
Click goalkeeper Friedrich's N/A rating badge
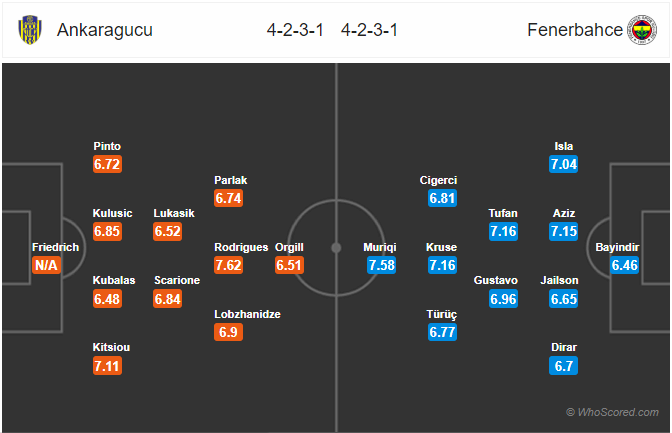click(x=46, y=265)
